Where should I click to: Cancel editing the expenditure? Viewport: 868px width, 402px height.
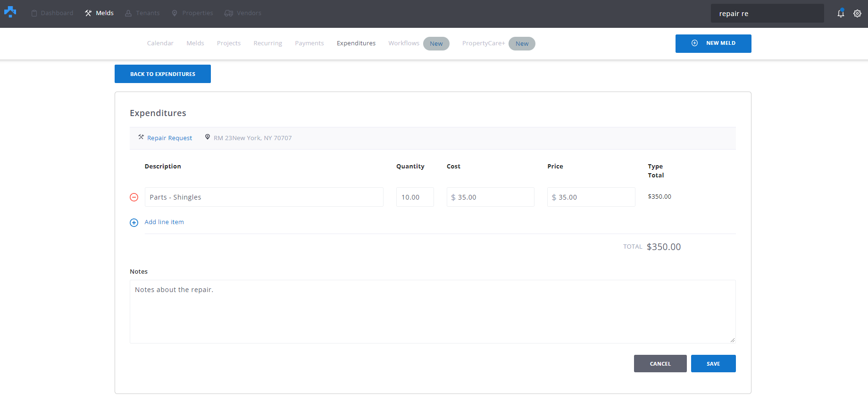tap(660, 364)
